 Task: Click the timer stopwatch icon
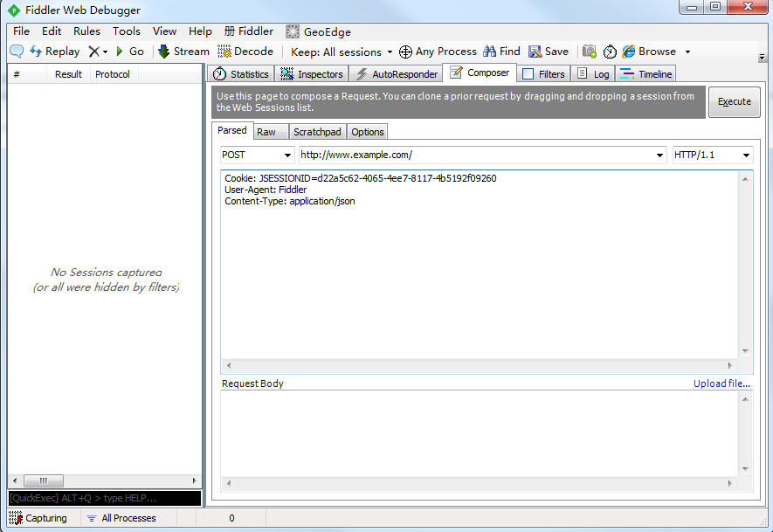point(610,52)
